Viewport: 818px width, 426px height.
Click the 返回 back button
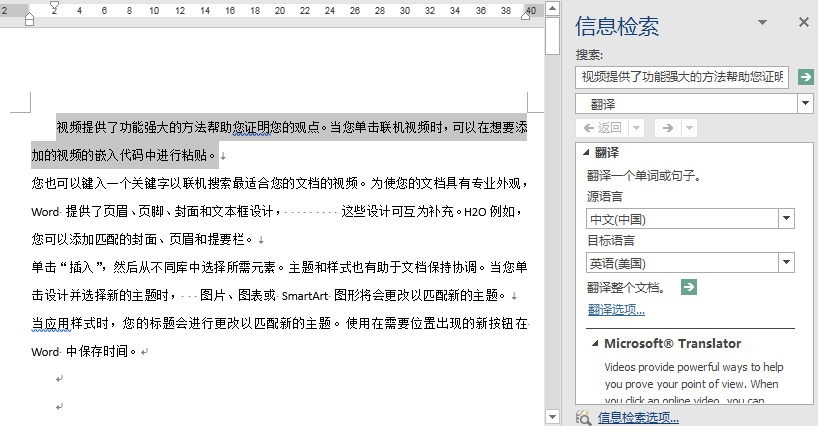[603, 128]
